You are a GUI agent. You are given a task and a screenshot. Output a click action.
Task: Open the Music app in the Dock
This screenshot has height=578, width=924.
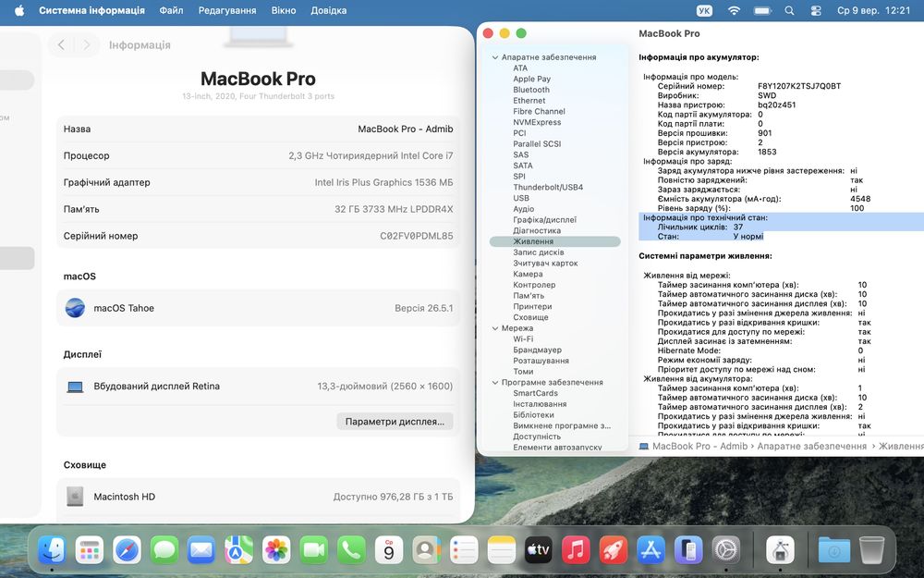pos(577,550)
